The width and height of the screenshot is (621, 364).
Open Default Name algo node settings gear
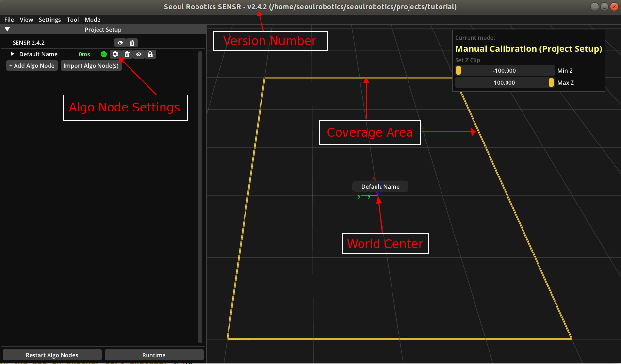(115, 54)
